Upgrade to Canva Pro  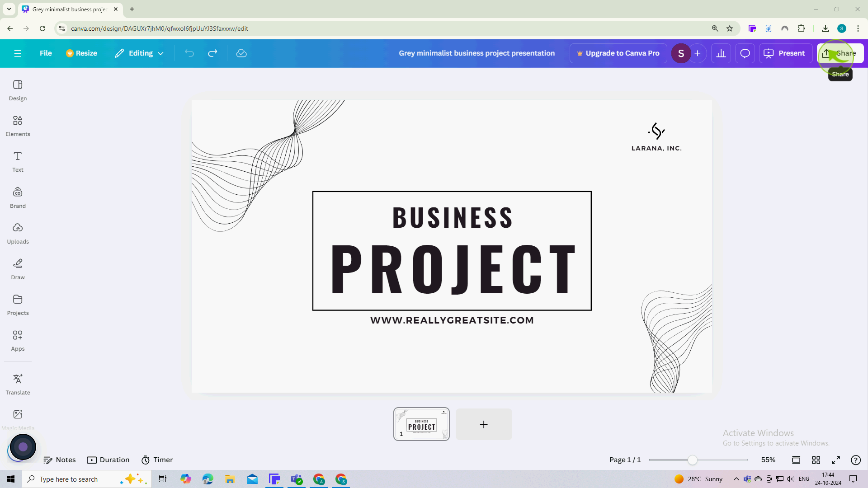point(618,53)
